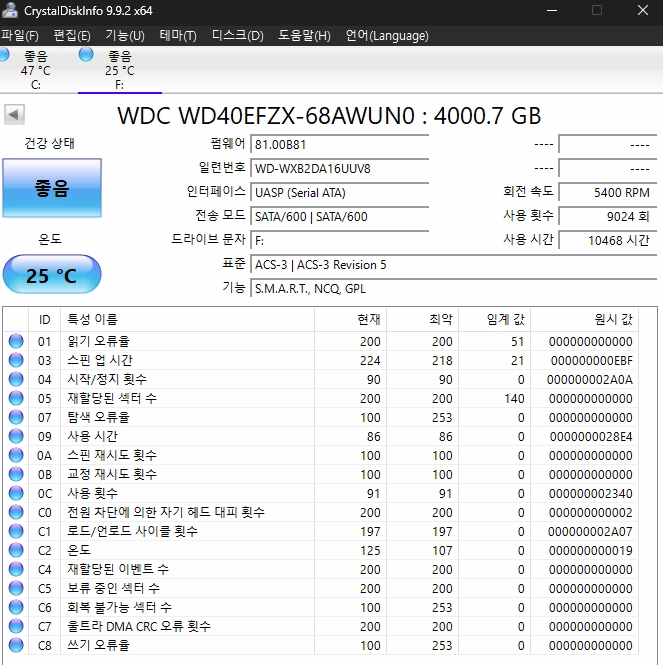The height and width of the screenshot is (665, 663).
Task: Select the 재할당된 섹터 수 attribute name
Action: tap(112, 398)
